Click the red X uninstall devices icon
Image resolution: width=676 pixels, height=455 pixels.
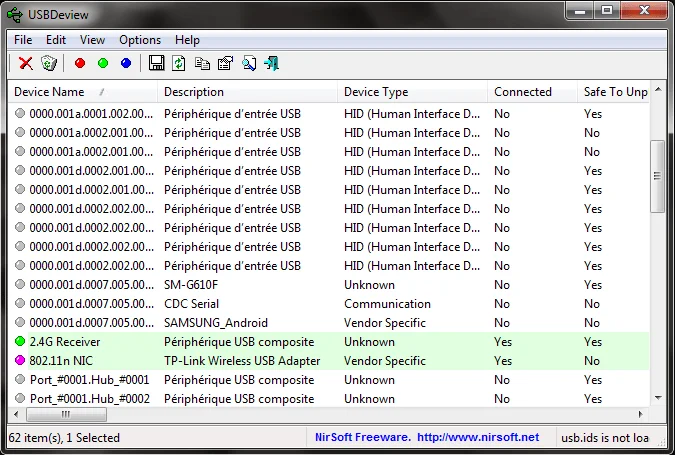click(x=26, y=64)
